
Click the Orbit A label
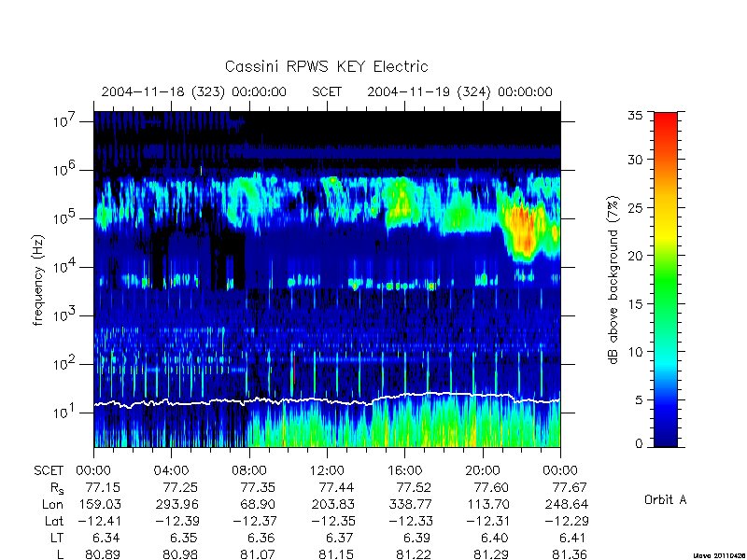point(665,499)
